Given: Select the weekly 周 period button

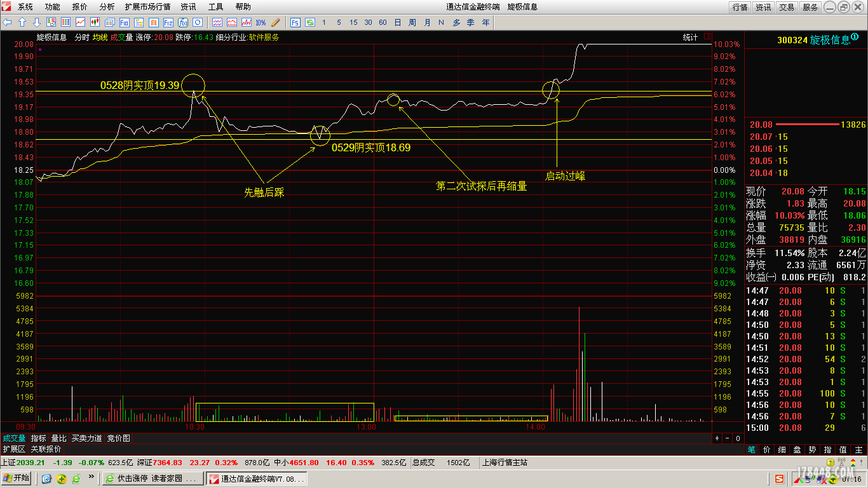Looking at the screenshot, I should [412, 22].
